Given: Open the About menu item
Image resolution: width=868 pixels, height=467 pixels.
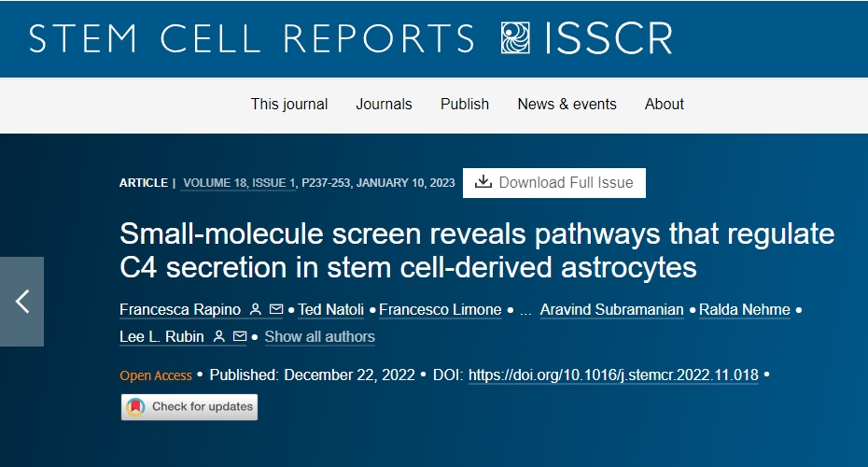Looking at the screenshot, I should 665,105.
